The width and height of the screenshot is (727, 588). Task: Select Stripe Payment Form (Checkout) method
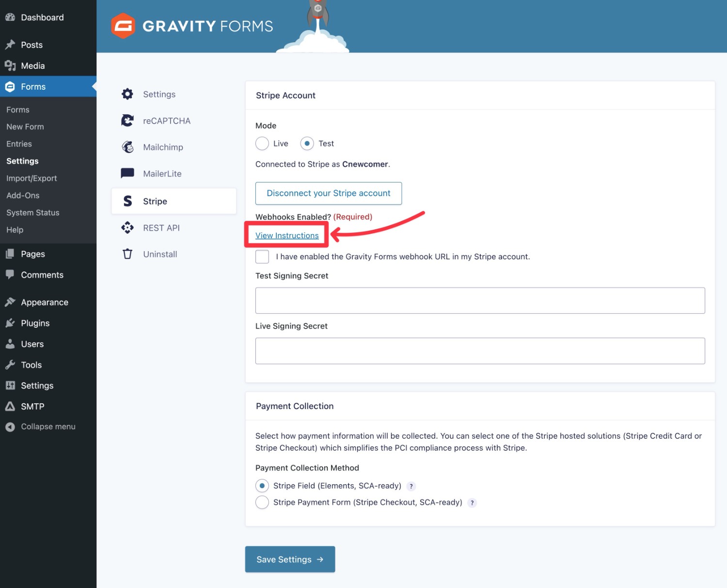(262, 502)
